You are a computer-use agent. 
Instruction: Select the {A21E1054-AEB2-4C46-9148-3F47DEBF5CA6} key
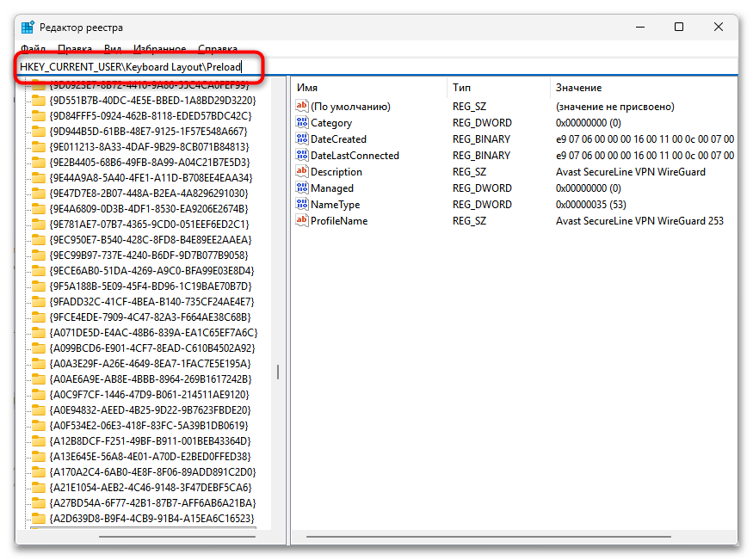pos(151,487)
